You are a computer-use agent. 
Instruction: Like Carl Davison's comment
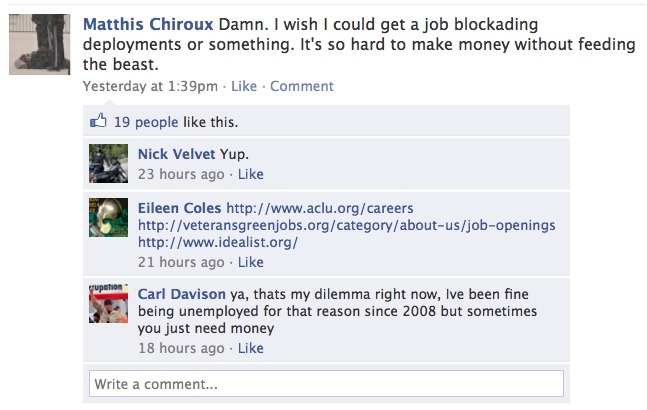point(250,348)
